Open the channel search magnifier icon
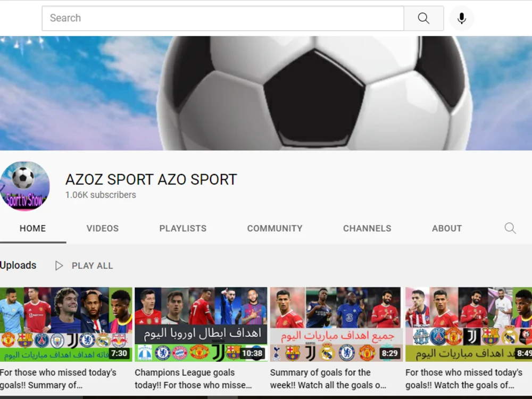532x399 pixels. pyautogui.click(x=510, y=228)
